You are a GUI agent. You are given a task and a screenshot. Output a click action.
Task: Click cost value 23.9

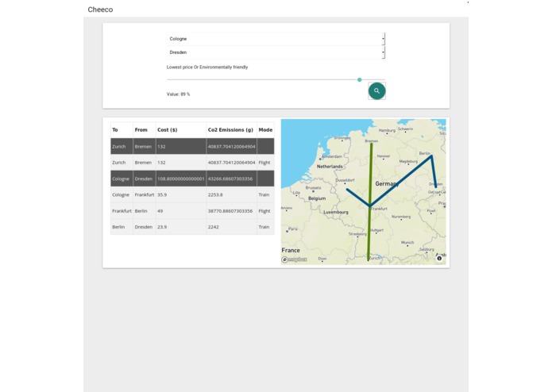[x=162, y=227]
